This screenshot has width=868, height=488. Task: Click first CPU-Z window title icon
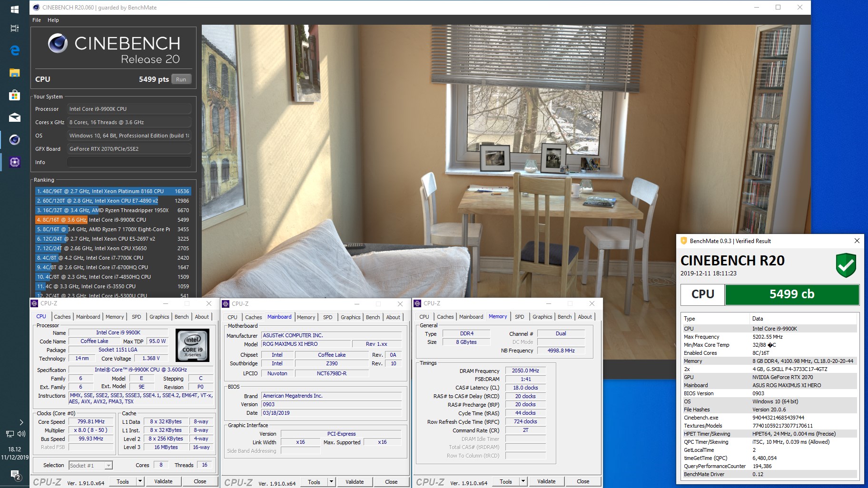pyautogui.click(x=34, y=303)
